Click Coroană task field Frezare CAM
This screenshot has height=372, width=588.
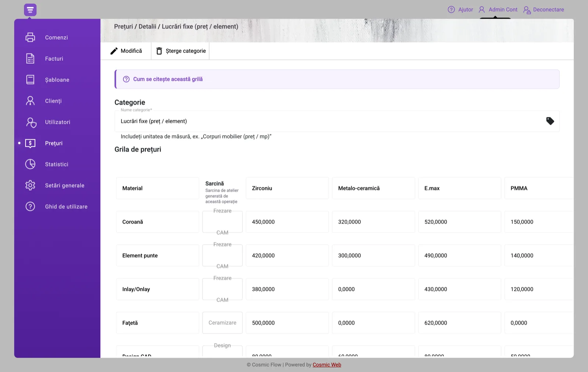point(222,222)
